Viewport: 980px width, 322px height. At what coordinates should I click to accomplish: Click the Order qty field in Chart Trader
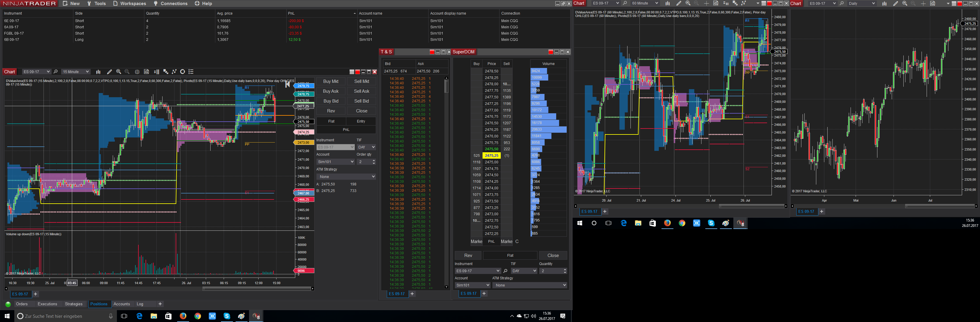[x=366, y=162]
